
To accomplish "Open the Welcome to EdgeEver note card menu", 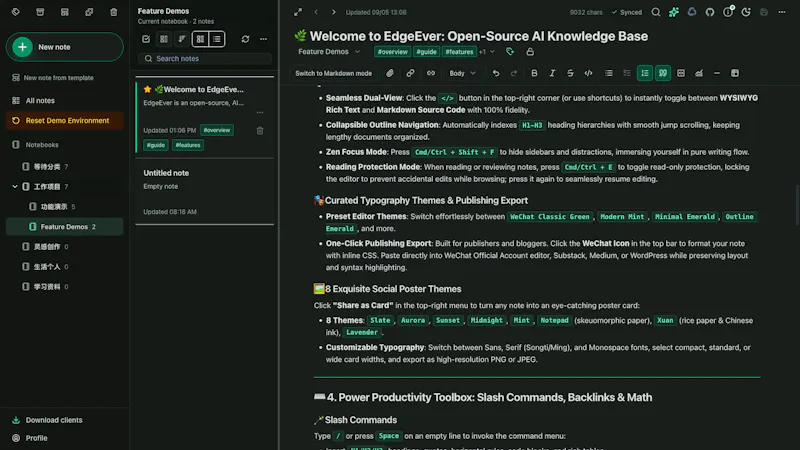I will 260,112.
